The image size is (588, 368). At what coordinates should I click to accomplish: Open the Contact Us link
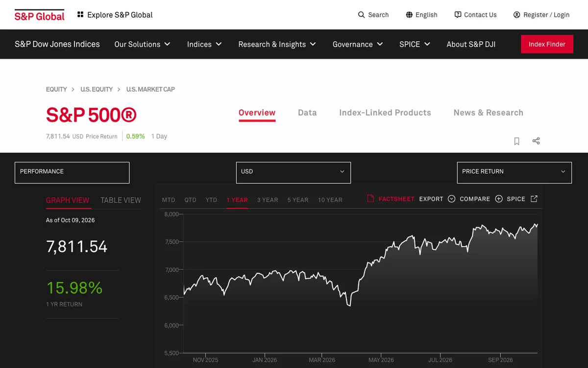480,15
